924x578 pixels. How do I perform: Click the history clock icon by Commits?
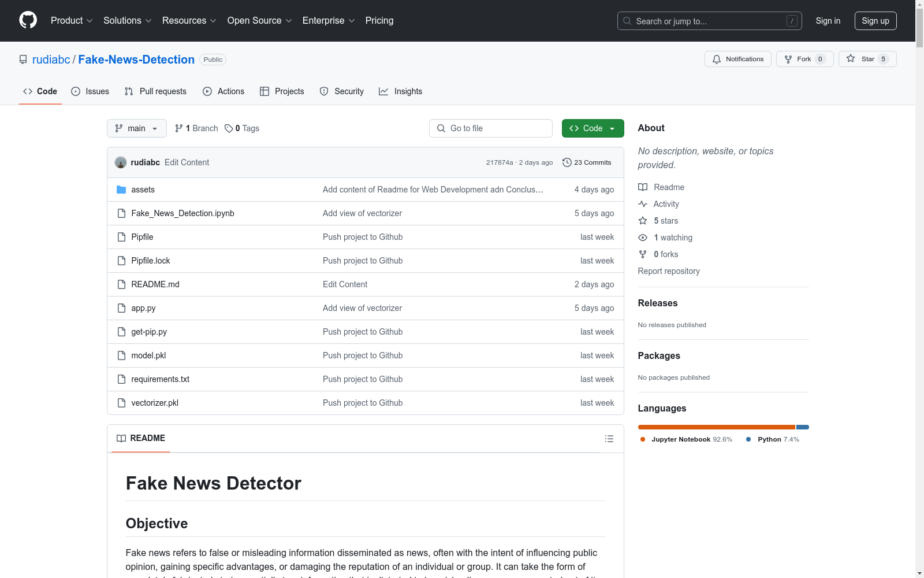click(x=567, y=162)
